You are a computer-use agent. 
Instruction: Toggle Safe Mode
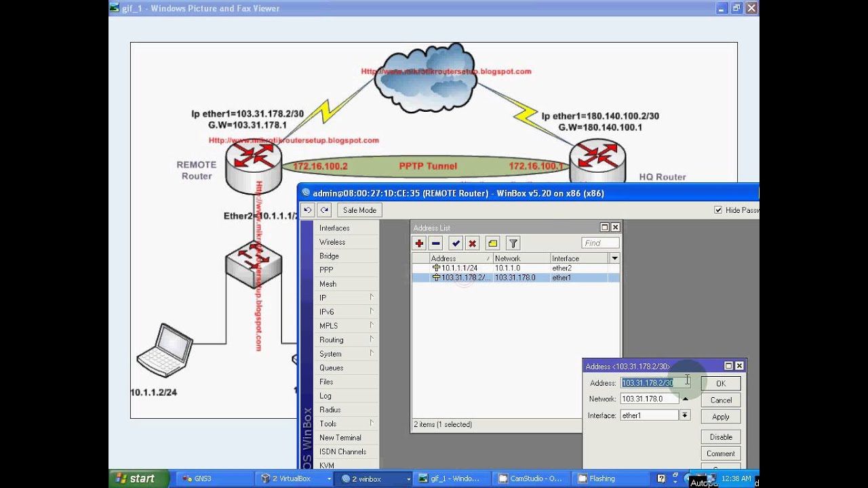click(x=359, y=210)
